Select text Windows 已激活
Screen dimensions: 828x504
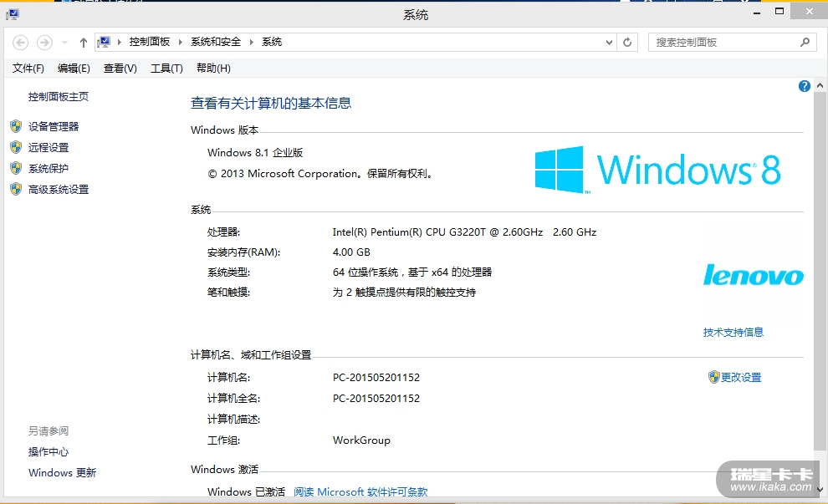tap(246, 491)
